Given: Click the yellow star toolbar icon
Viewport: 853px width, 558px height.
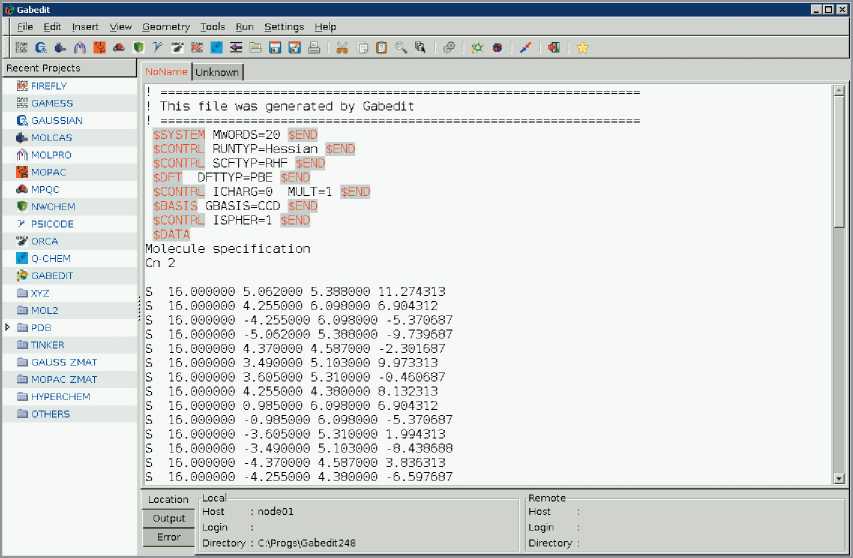Looking at the screenshot, I should pos(583,48).
